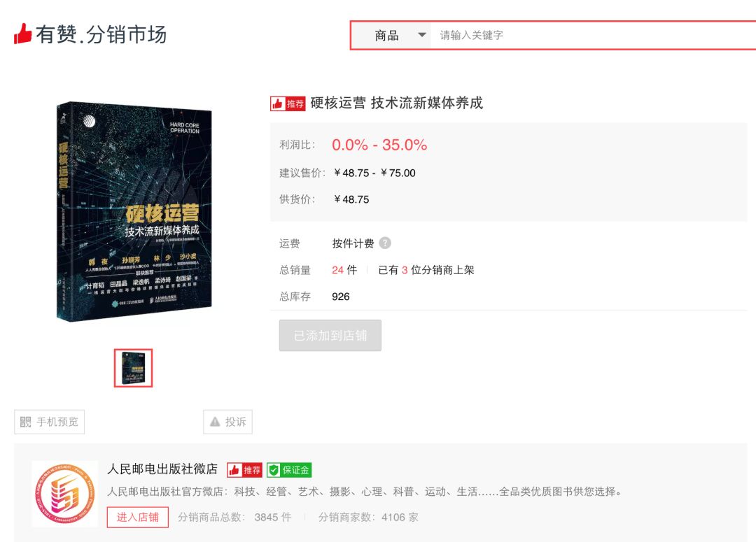Click the QR code icon in 手机预览 button
Image resolution: width=756 pixels, height=542 pixels.
(x=24, y=422)
